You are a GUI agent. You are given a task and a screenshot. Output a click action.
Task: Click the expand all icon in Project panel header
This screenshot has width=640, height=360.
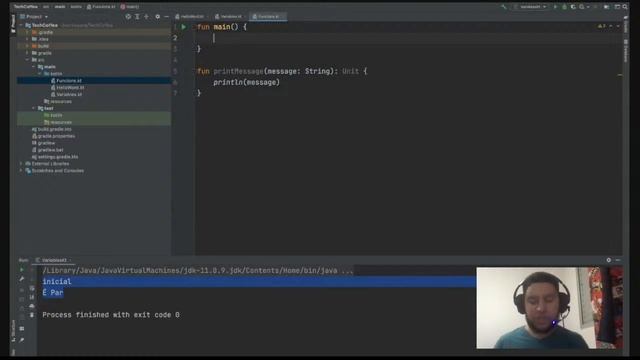pyautogui.click(x=137, y=17)
